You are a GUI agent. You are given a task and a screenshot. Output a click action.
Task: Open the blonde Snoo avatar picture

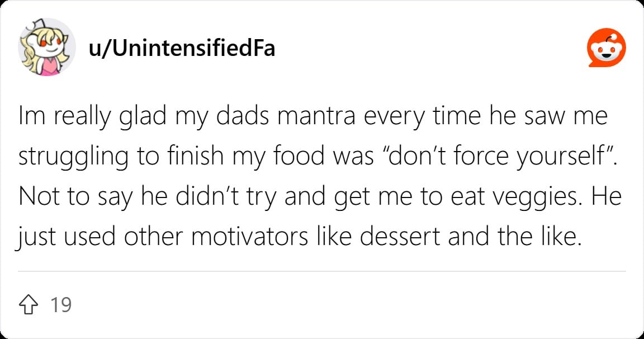click(46, 47)
